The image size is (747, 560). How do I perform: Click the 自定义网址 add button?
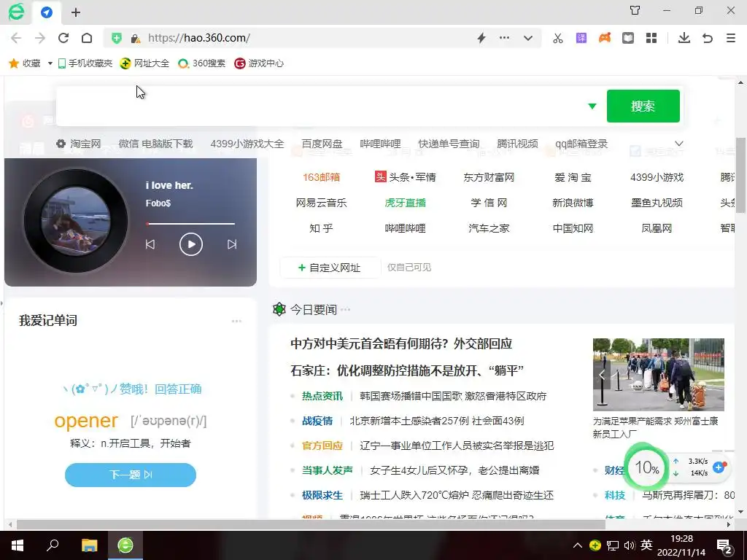(x=330, y=268)
